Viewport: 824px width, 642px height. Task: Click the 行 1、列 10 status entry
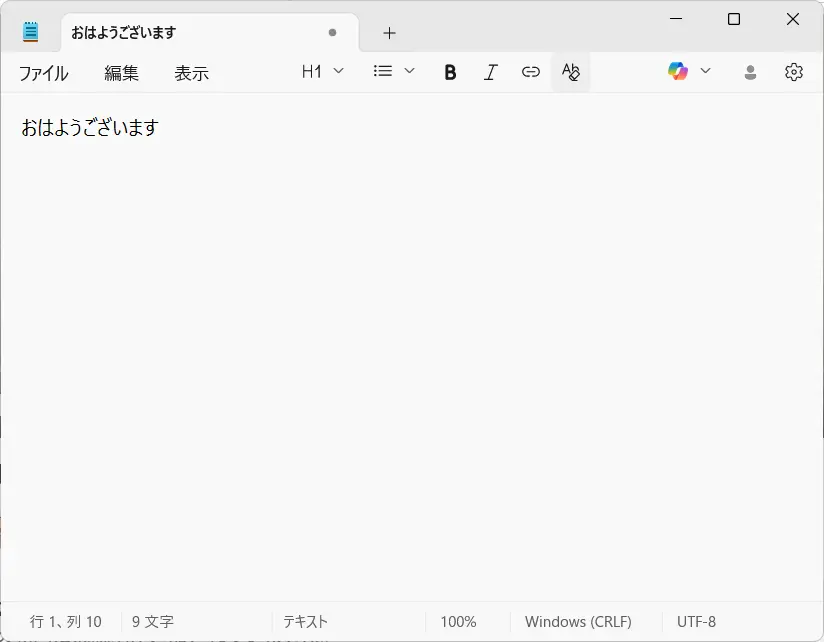pyautogui.click(x=66, y=622)
